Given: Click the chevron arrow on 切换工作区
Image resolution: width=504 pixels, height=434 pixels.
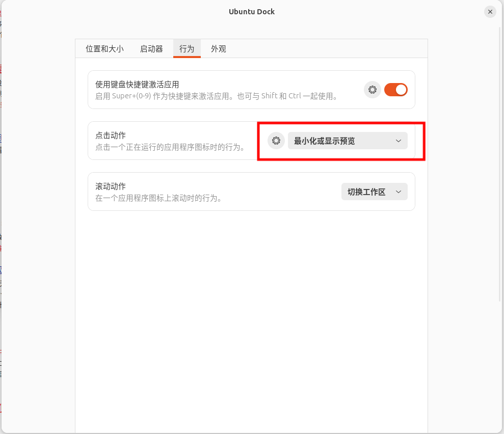Looking at the screenshot, I should (x=399, y=192).
